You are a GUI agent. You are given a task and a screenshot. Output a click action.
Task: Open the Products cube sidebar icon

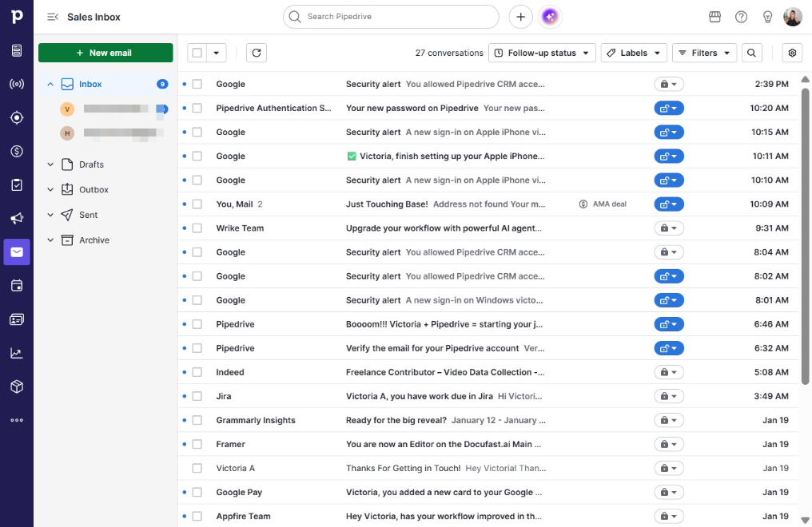pos(17,386)
